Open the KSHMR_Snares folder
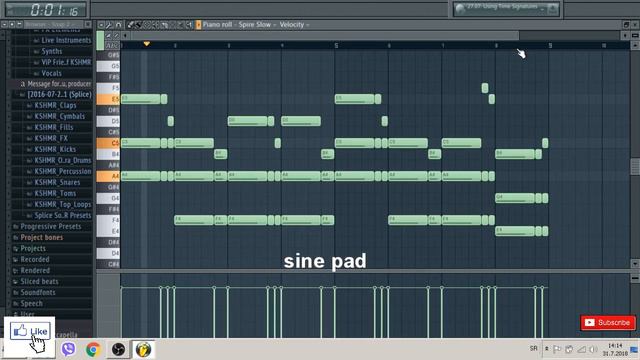Viewport: 640px width, 360px height. pos(57,183)
